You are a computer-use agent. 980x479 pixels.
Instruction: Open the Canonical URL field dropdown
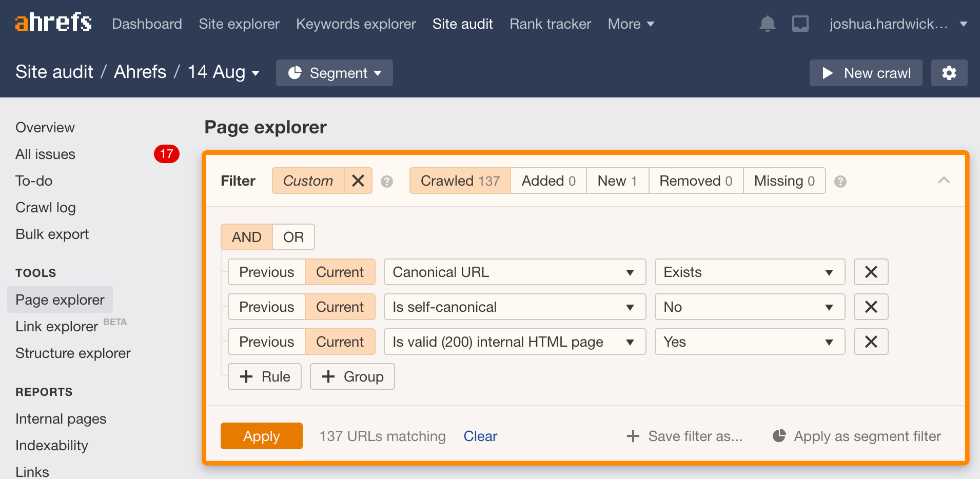[515, 272]
